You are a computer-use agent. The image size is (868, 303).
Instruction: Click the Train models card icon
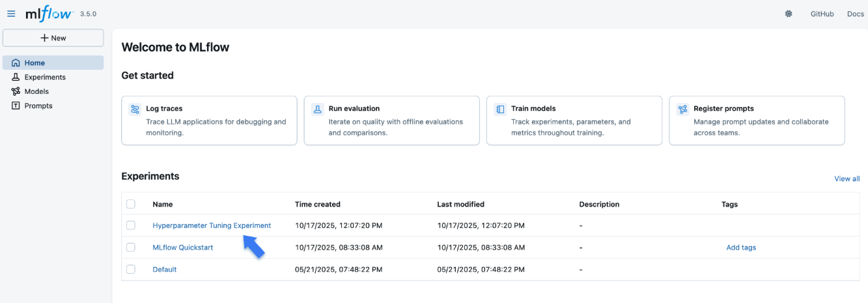(x=500, y=109)
